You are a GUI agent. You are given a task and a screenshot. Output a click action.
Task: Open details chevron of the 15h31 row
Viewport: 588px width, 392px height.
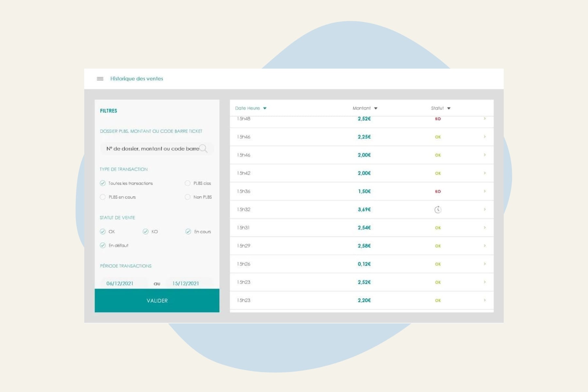pos(484,228)
